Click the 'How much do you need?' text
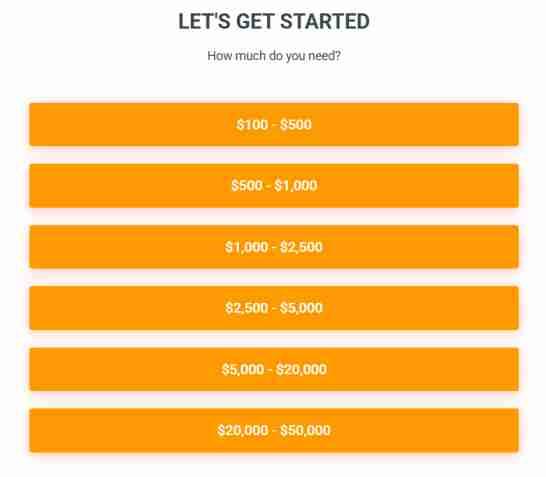The width and height of the screenshot is (546, 477). point(274,56)
